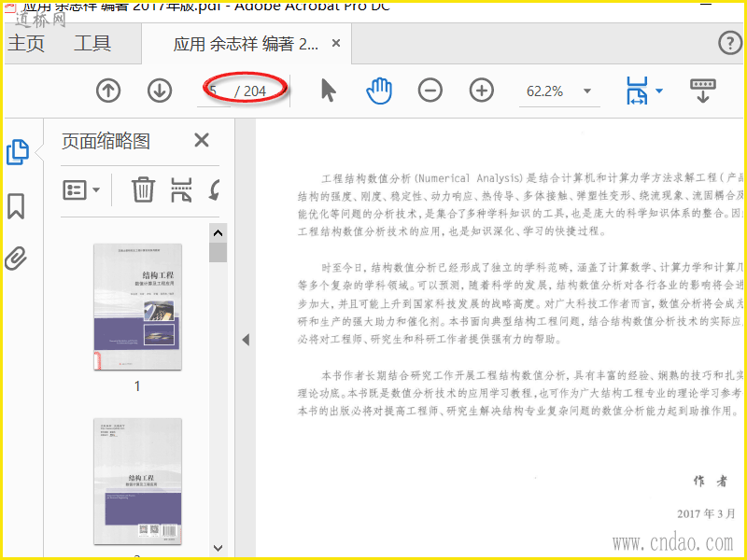Activate the hand pan tool
747x560 pixels.
coord(379,91)
